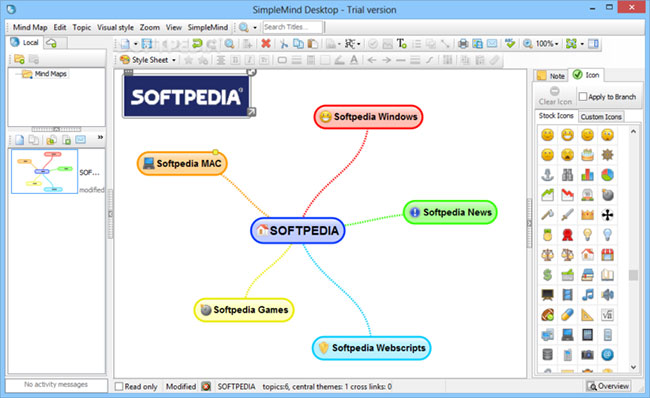Select the sword stock icon

[568, 215]
